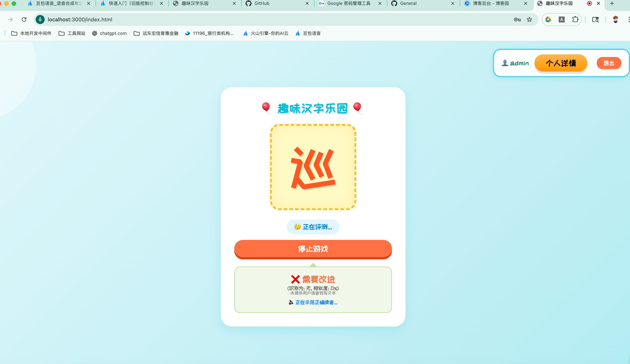Viewport: 630px width, 364px height.
Task: Bookmark page with star icon
Action: coord(529,19)
